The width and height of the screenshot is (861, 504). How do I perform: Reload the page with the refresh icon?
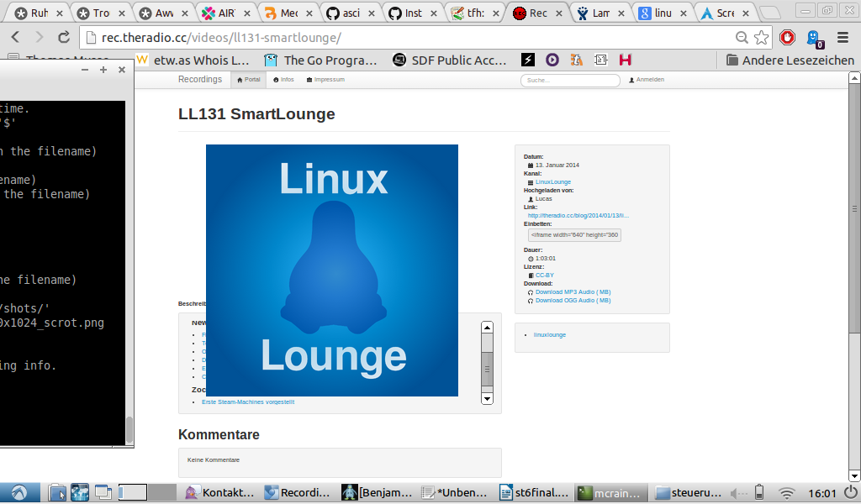[x=64, y=38]
